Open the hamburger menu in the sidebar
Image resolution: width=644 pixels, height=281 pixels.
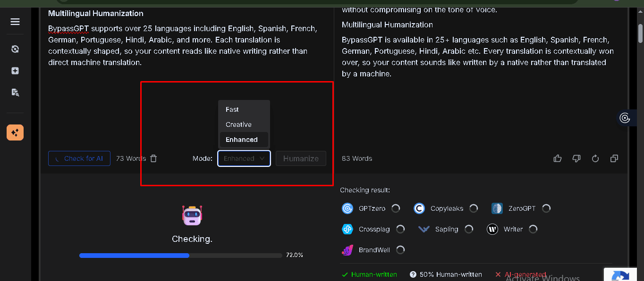click(x=15, y=22)
